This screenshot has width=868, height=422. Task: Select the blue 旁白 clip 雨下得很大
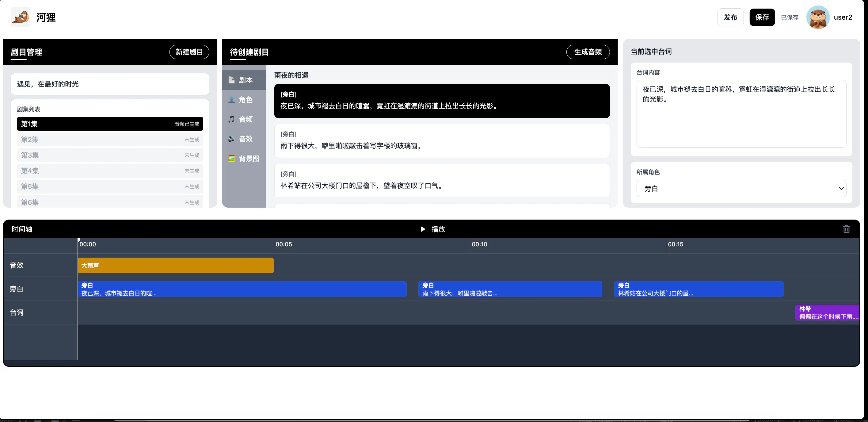click(510, 289)
